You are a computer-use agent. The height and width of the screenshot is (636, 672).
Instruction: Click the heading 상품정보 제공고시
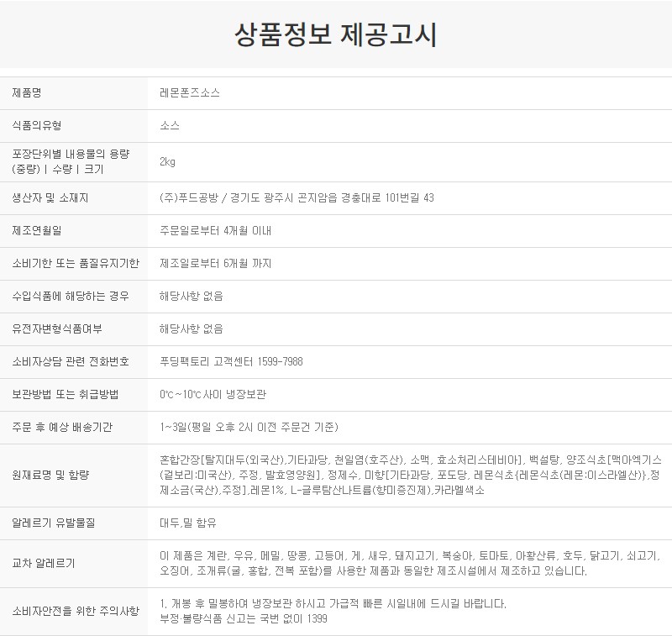click(x=336, y=34)
